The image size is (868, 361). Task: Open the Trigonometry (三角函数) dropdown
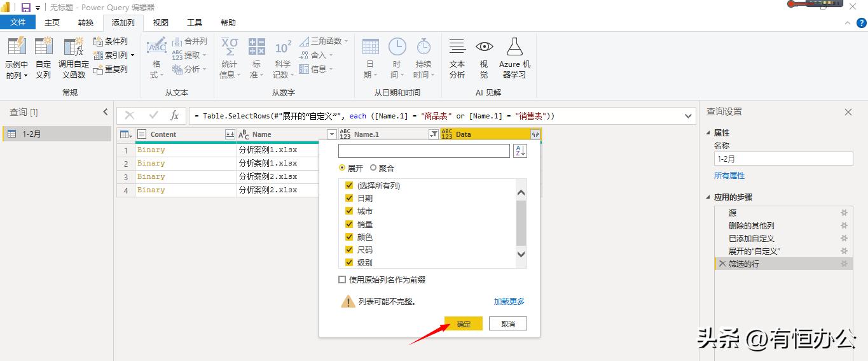tap(324, 41)
